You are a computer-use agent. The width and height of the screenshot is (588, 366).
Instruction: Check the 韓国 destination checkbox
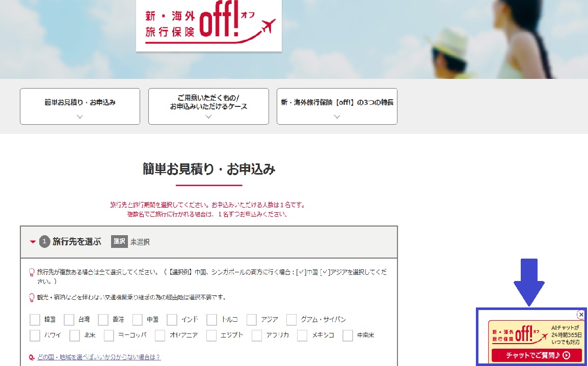click(x=35, y=320)
